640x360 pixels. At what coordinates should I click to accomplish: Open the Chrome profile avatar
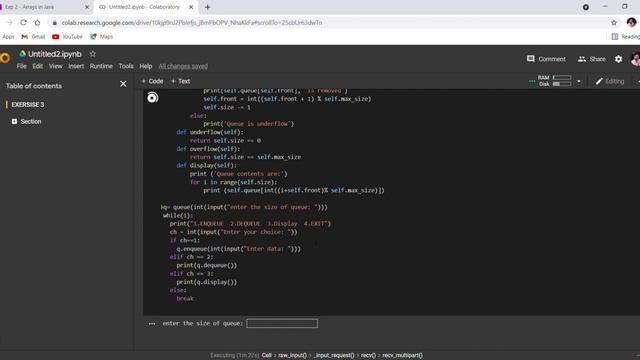[631, 22]
